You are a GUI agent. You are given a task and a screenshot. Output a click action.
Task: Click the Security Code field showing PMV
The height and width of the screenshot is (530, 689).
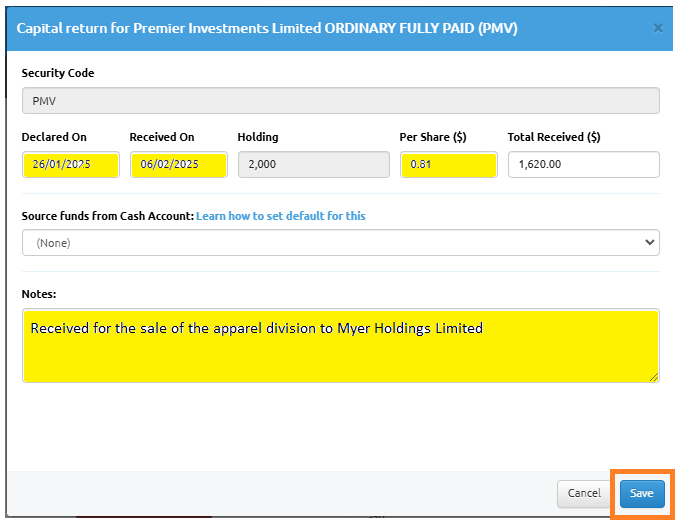(x=341, y=101)
